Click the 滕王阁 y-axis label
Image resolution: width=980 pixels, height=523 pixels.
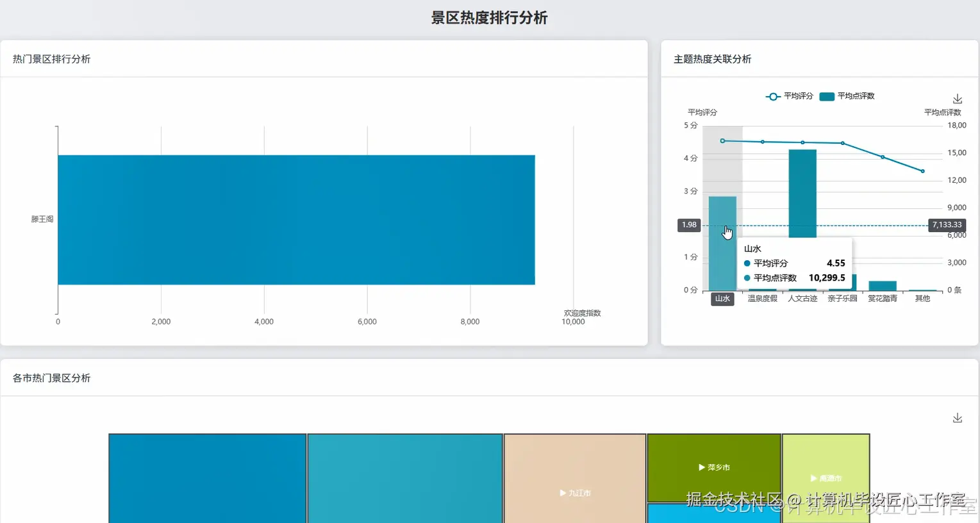[42, 219]
